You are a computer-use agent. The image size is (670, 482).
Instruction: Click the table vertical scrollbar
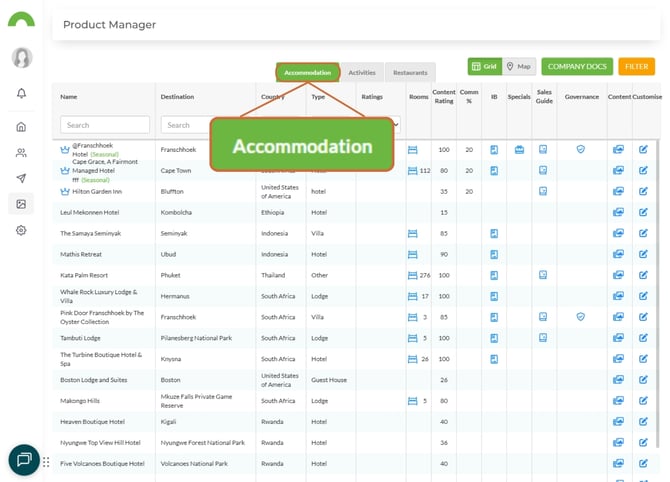[658, 294]
